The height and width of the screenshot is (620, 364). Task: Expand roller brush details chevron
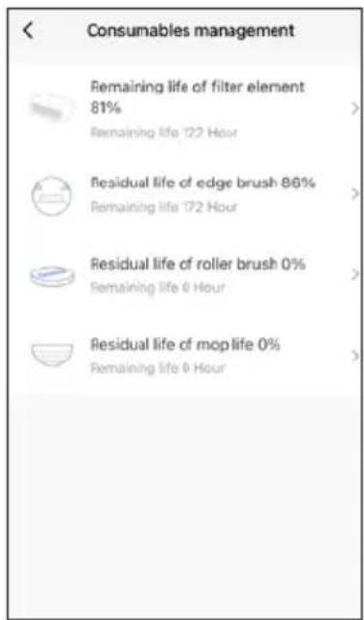click(x=354, y=275)
